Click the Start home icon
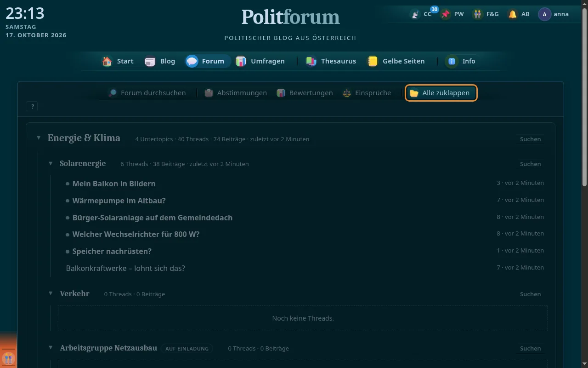Viewport: 588px width, 368px height. [x=107, y=61]
